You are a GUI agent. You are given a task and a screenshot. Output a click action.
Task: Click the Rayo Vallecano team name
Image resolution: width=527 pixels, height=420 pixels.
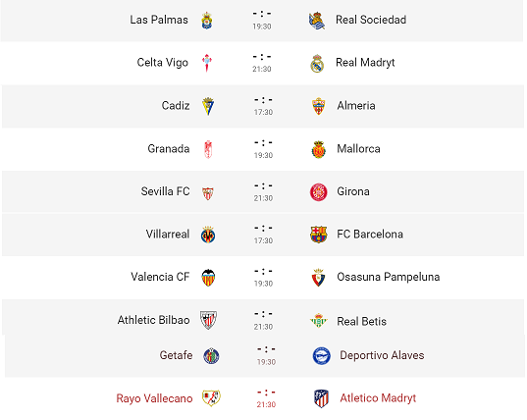pyautogui.click(x=154, y=398)
